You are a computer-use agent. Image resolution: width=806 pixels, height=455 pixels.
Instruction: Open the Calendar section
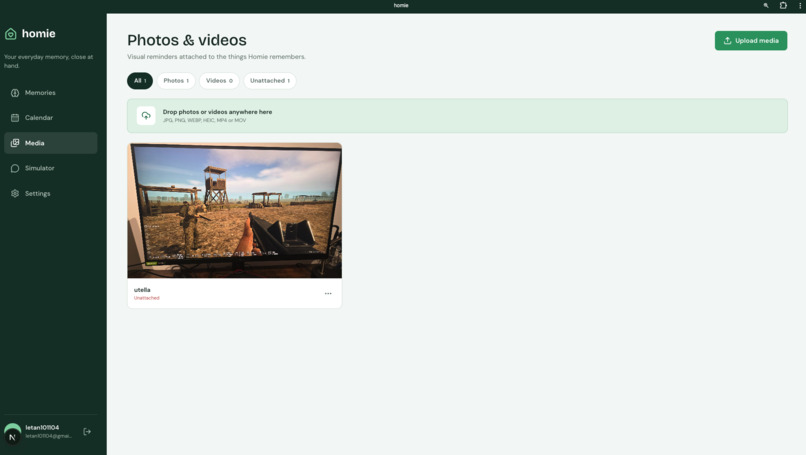tap(50, 118)
